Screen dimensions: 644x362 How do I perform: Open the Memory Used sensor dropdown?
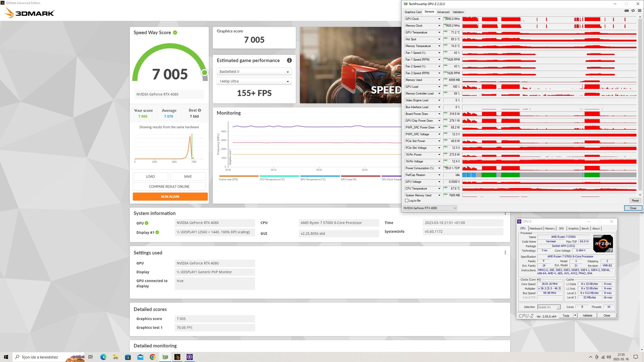click(439, 80)
